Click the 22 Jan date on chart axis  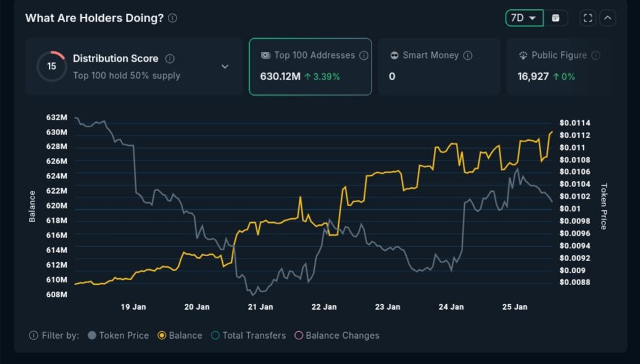coord(324,307)
